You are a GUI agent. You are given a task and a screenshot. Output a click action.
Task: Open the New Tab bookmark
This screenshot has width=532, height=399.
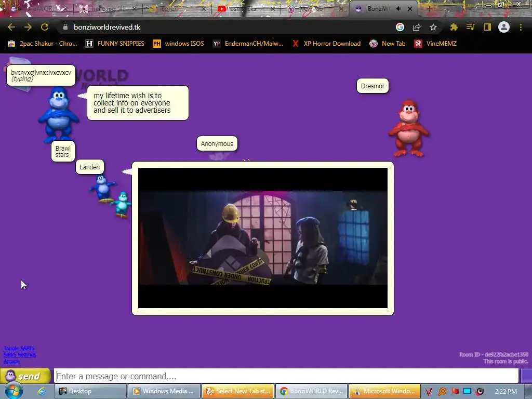click(388, 44)
